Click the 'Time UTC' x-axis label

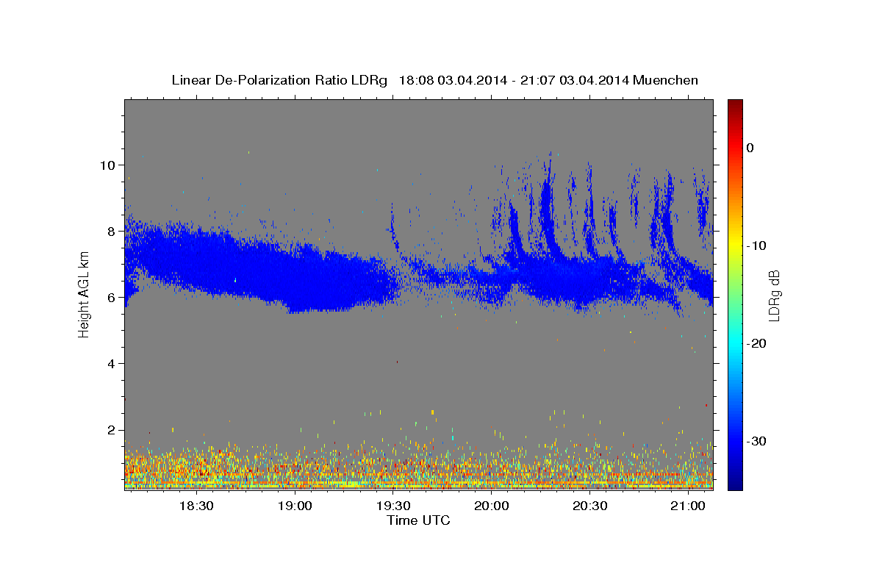coord(418,520)
